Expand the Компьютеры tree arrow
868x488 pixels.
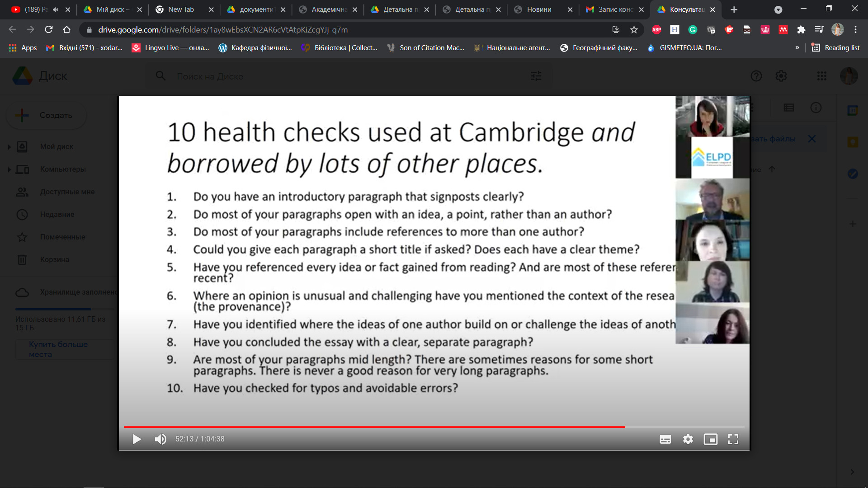tap(9, 169)
